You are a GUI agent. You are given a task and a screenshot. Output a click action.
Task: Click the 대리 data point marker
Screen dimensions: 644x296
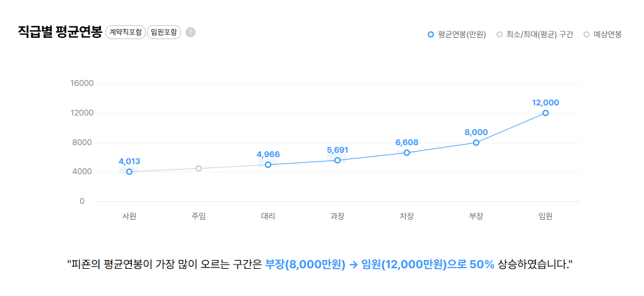(x=268, y=165)
